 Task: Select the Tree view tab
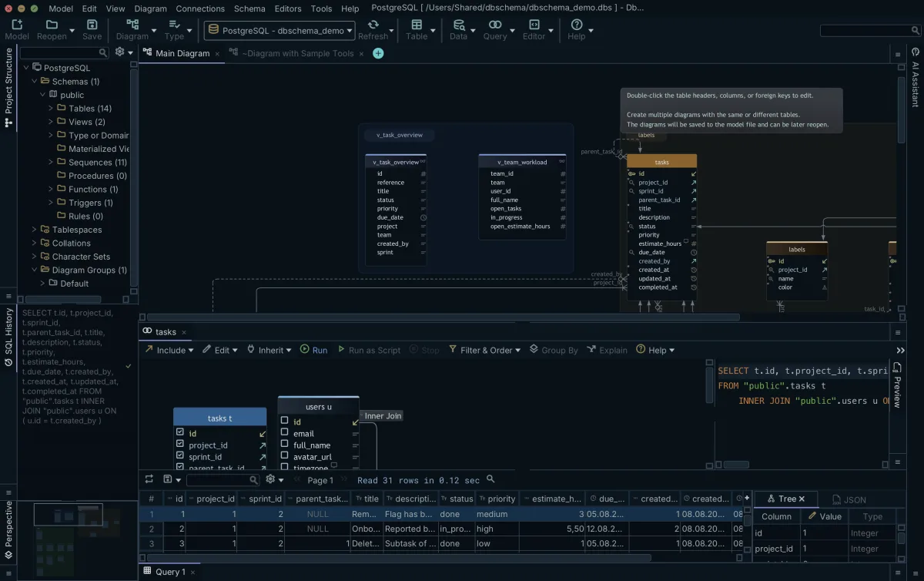click(785, 499)
